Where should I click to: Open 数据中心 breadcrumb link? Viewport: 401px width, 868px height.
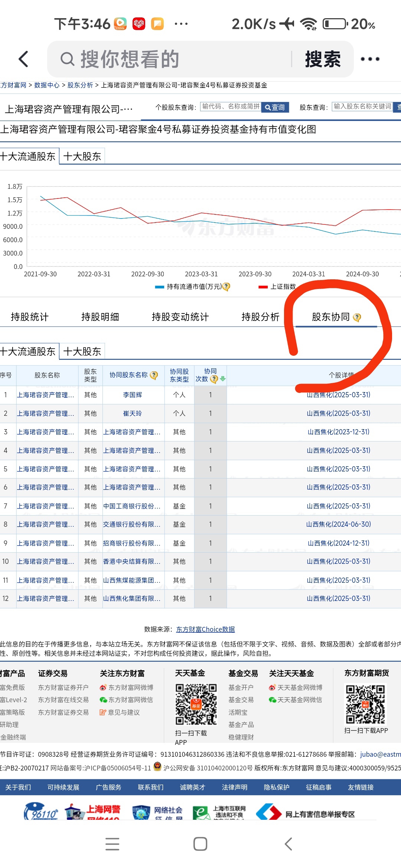tap(47, 85)
